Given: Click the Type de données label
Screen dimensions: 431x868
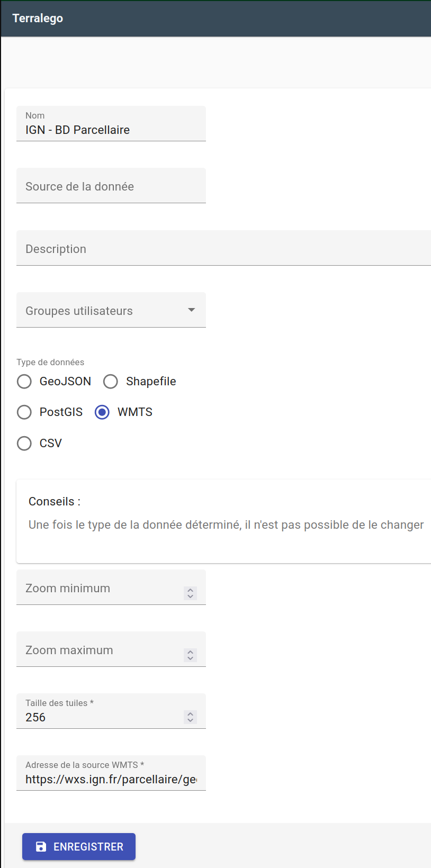Looking at the screenshot, I should [x=50, y=362].
